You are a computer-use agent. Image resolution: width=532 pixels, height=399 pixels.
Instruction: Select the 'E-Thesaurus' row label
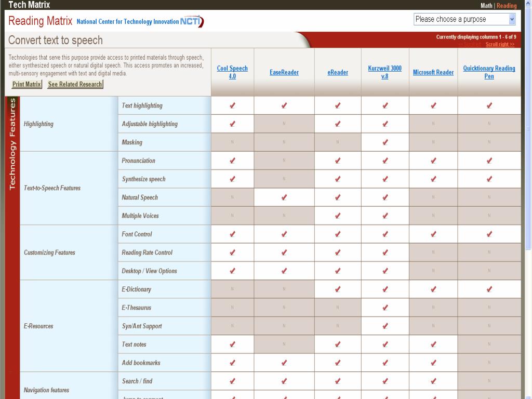(x=137, y=308)
